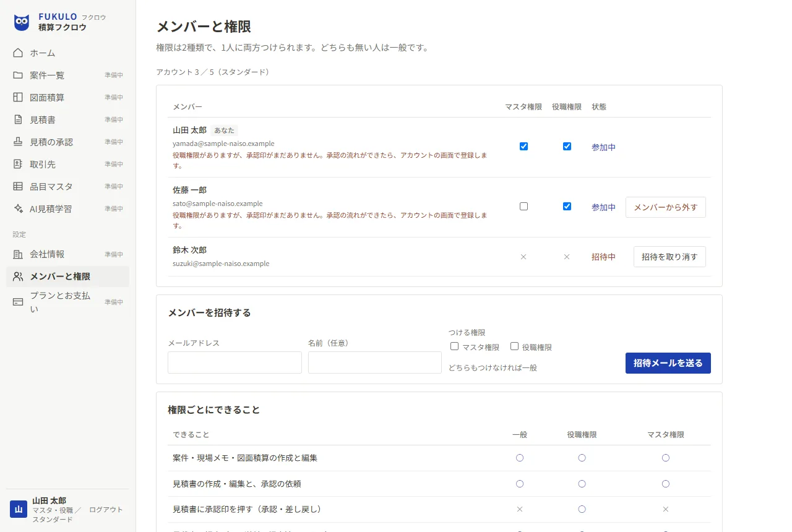The width and height of the screenshot is (792, 532).
Task: Click メンバーと権限 page heading
Action: click(x=204, y=27)
